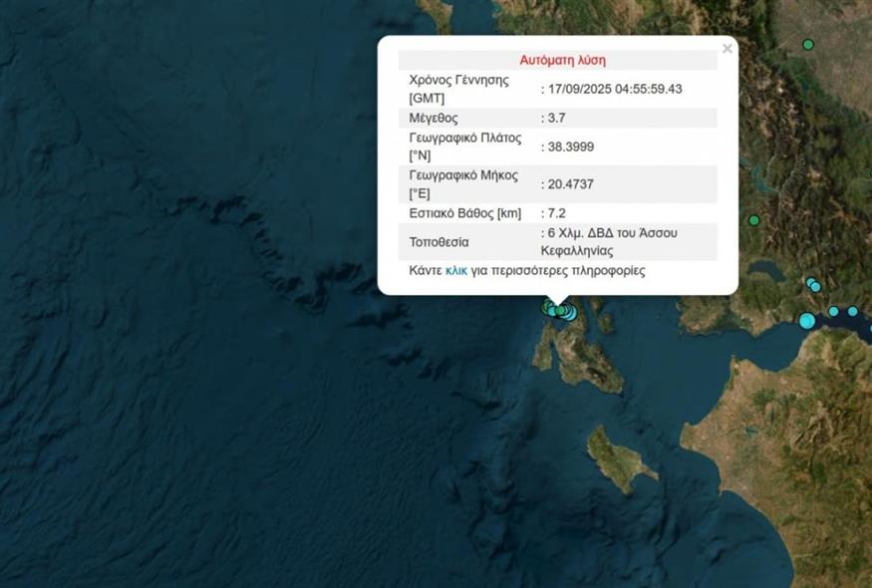This screenshot has width=872, height=588.
Task: Click the red 'Αυτόματη λύση' popup header
Action: (562, 60)
